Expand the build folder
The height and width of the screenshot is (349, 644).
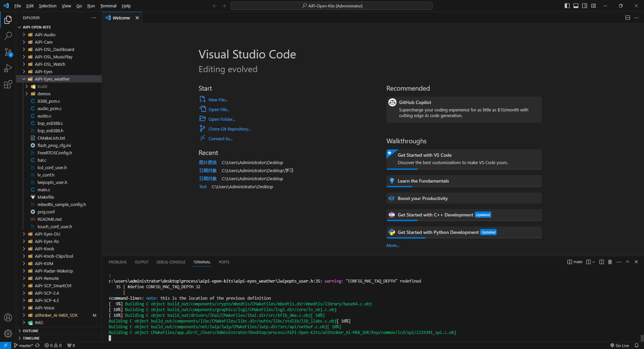59,86
